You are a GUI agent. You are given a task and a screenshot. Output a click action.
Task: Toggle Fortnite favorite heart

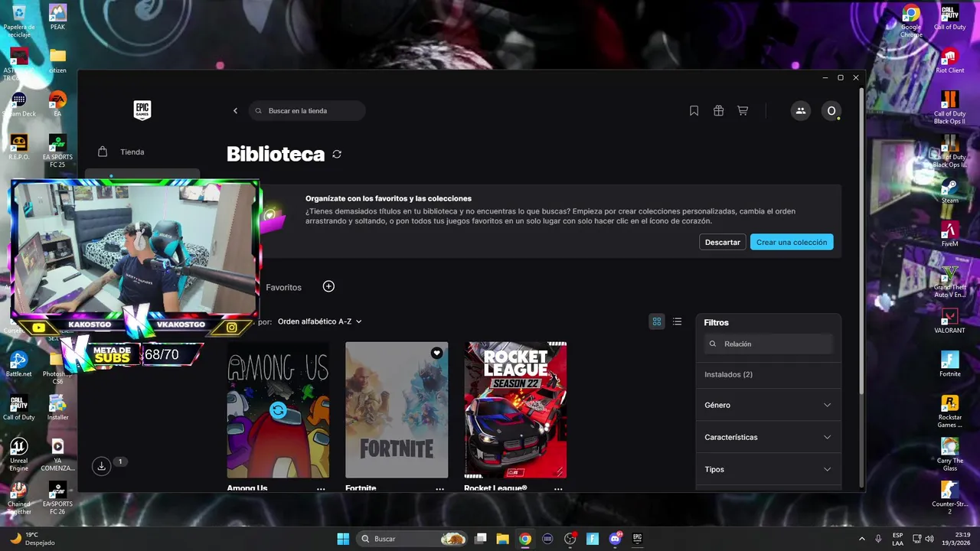coord(436,353)
